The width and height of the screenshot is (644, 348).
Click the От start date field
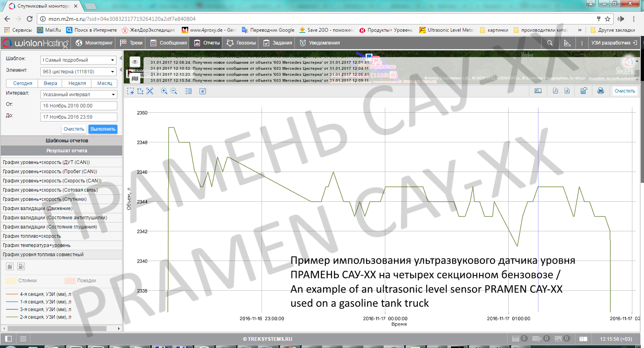pos(78,106)
